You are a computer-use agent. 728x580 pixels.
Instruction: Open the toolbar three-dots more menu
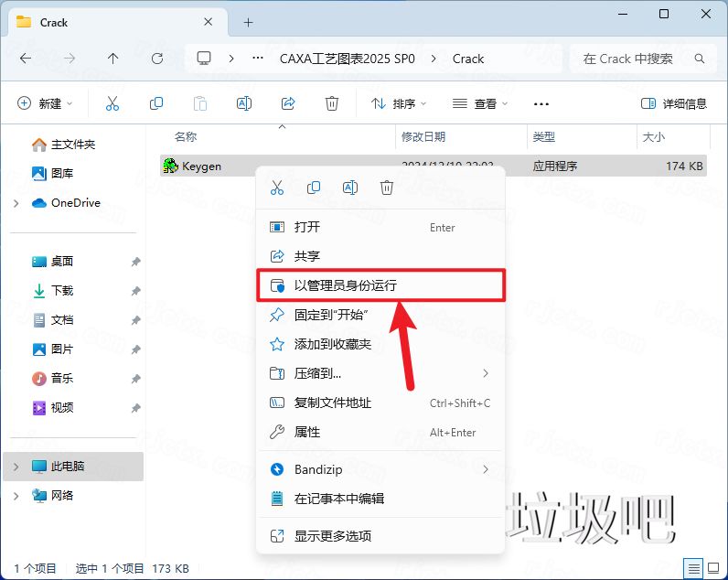[x=541, y=103]
